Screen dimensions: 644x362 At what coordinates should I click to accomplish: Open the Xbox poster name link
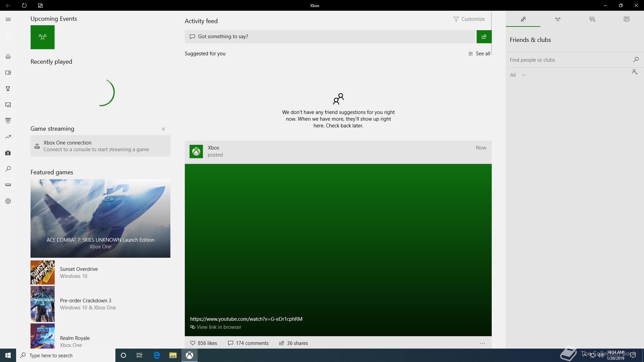click(x=213, y=148)
